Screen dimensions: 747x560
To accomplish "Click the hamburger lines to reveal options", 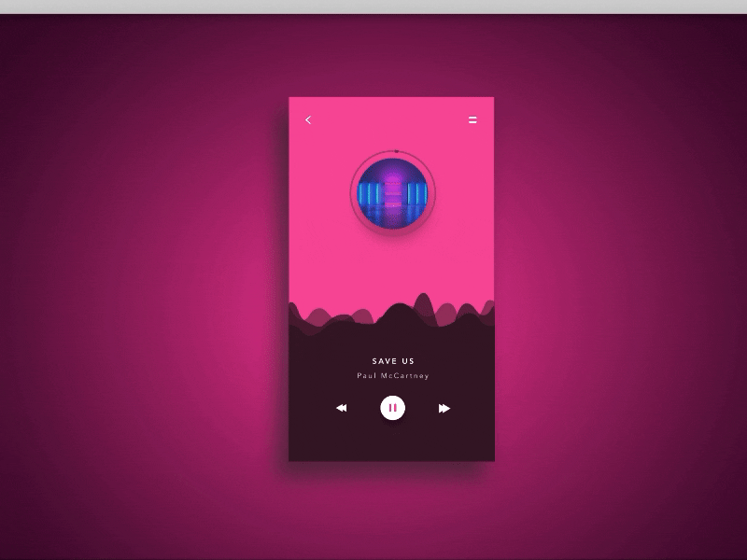I will click(x=473, y=119).
